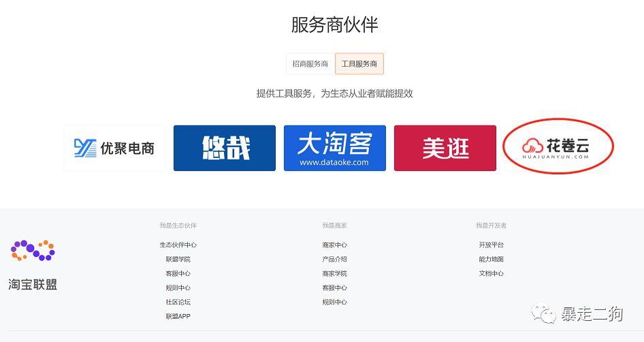Click the 我是开发者 column heading

click(492, 226)
